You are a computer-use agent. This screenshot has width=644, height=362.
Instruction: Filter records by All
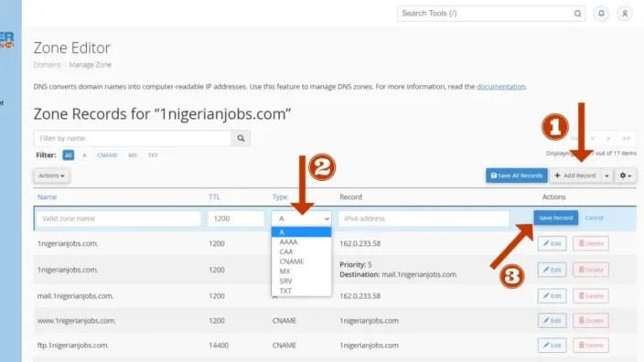pos(69,155)
